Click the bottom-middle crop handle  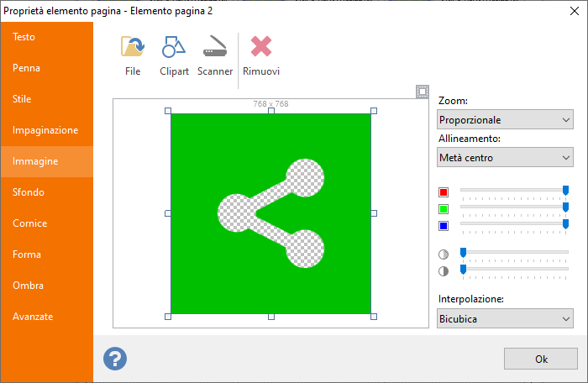(271, 317)
